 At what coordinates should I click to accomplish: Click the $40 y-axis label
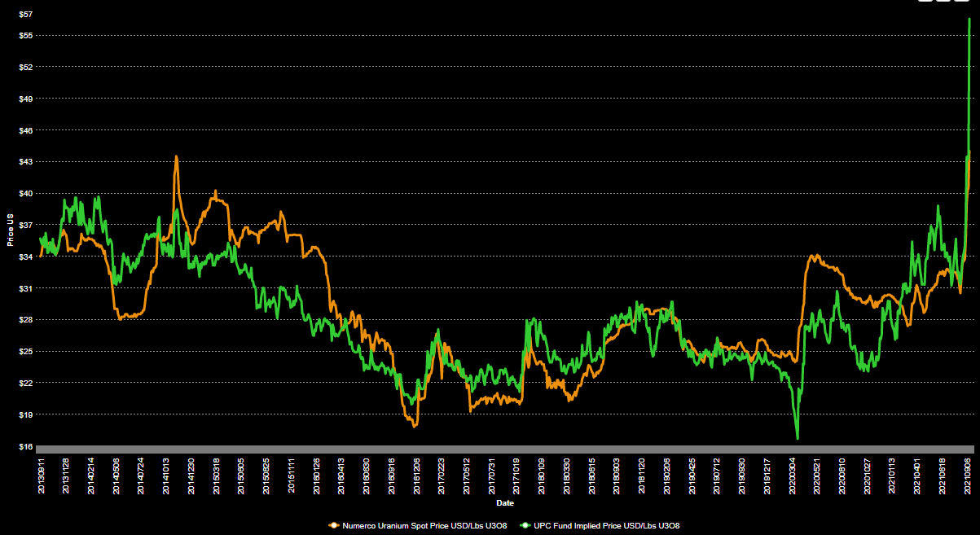(x=24, y=193)
